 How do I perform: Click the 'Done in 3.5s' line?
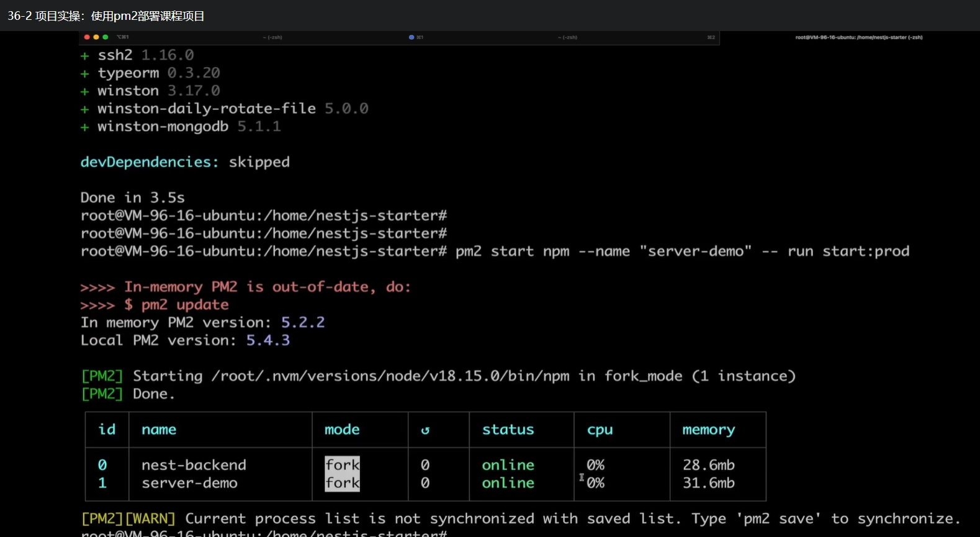[133, 198]
